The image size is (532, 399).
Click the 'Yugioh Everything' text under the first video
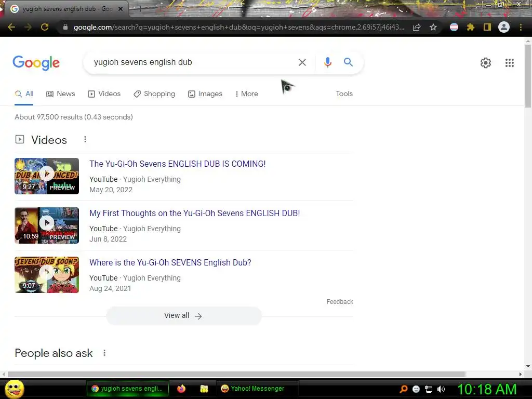[152, 179]
